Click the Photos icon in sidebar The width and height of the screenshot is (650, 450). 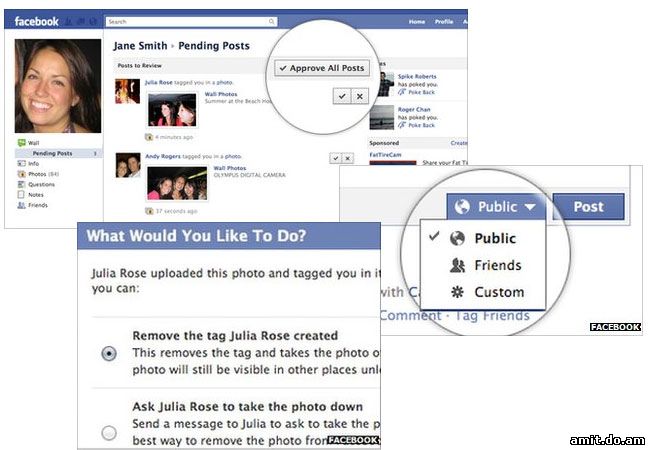tap(22, 174)
